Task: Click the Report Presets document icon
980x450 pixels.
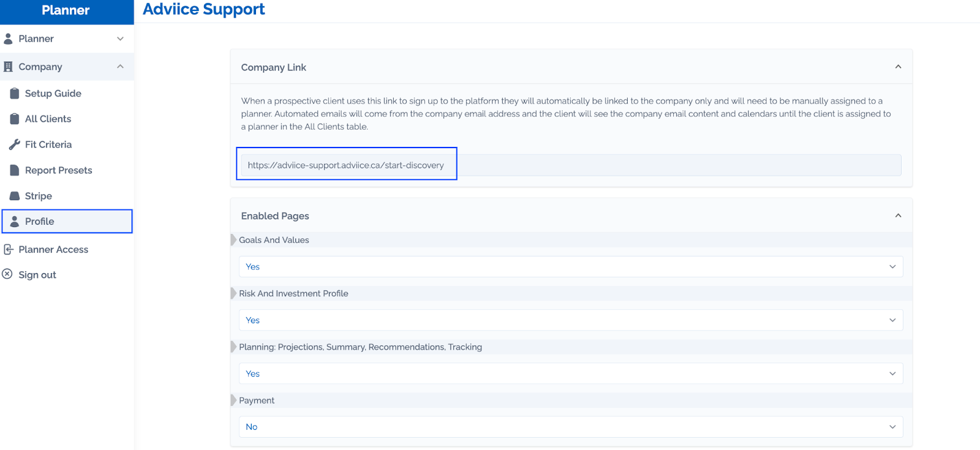Action: click(15, 170)
